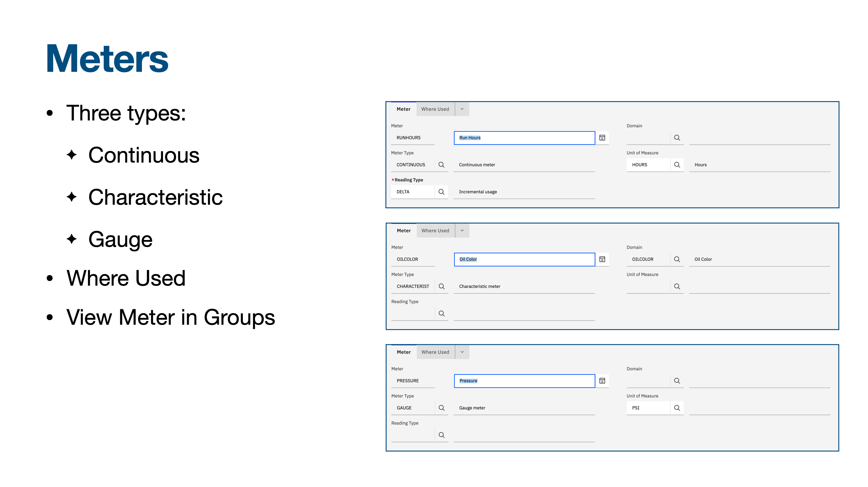Viewport: 868px width, 487px height.
Task: Open long description icon beside Oil Color
Action: pyautogui.click(x=602, y=259)
